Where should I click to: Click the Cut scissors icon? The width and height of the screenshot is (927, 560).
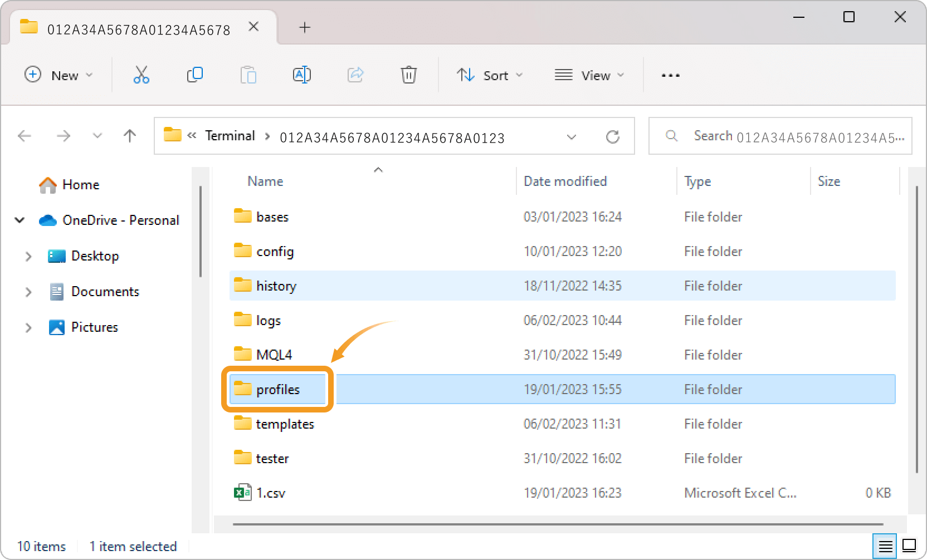[141, 75]
